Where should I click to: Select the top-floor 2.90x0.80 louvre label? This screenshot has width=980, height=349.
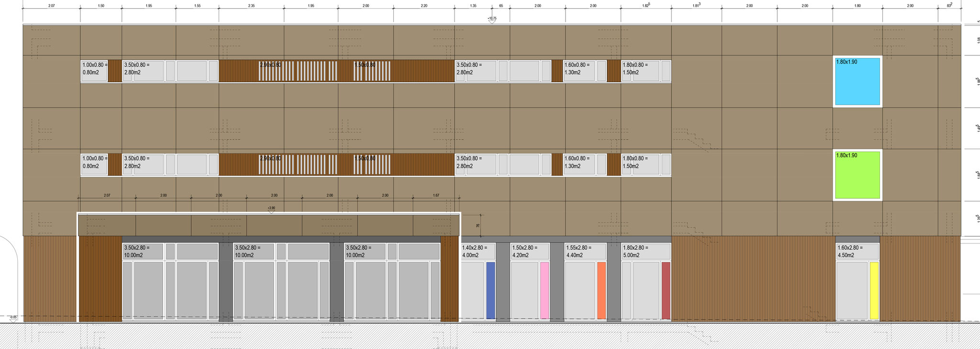270,65
